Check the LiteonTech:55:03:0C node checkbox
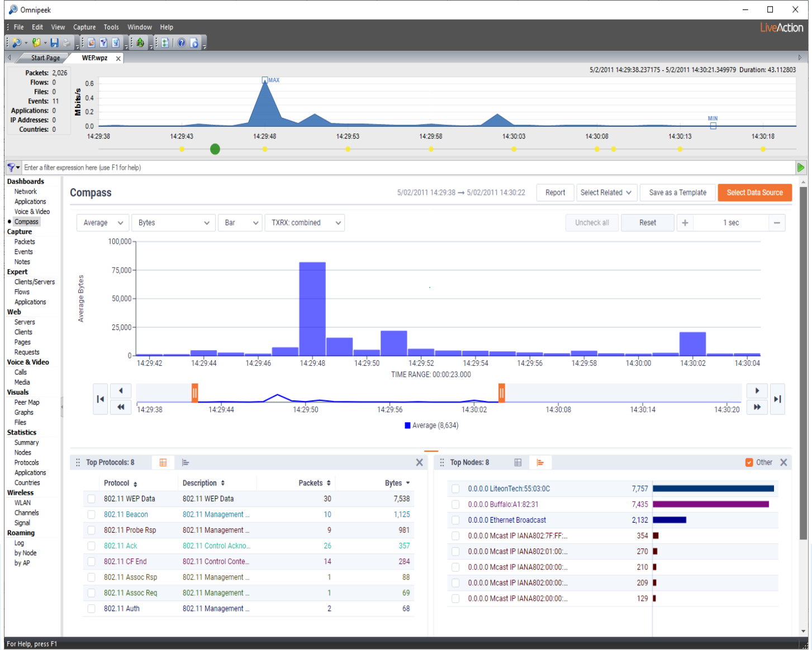This screenshot has width=812, height=650. [455, 488]
